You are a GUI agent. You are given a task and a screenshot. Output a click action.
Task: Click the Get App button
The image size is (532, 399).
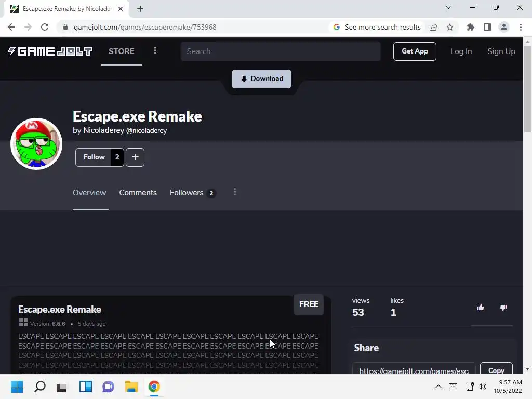click(x=415, y=51)
